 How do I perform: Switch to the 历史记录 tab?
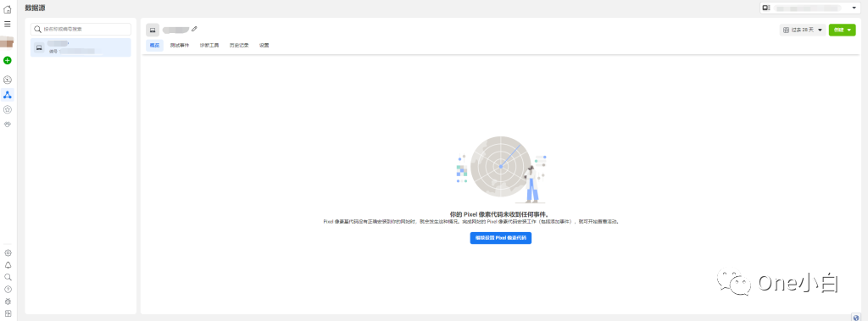coord(239,46)
